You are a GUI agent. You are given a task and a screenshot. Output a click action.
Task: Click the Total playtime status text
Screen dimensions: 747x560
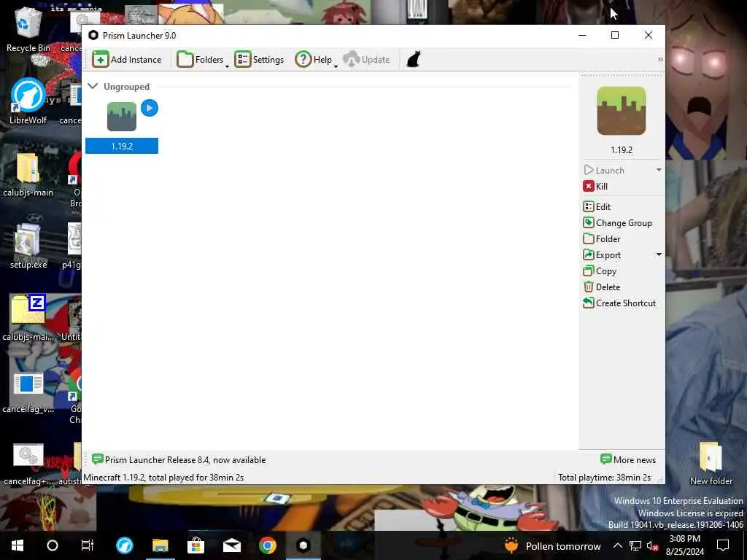pyautogui.click(x=604, y=477)
